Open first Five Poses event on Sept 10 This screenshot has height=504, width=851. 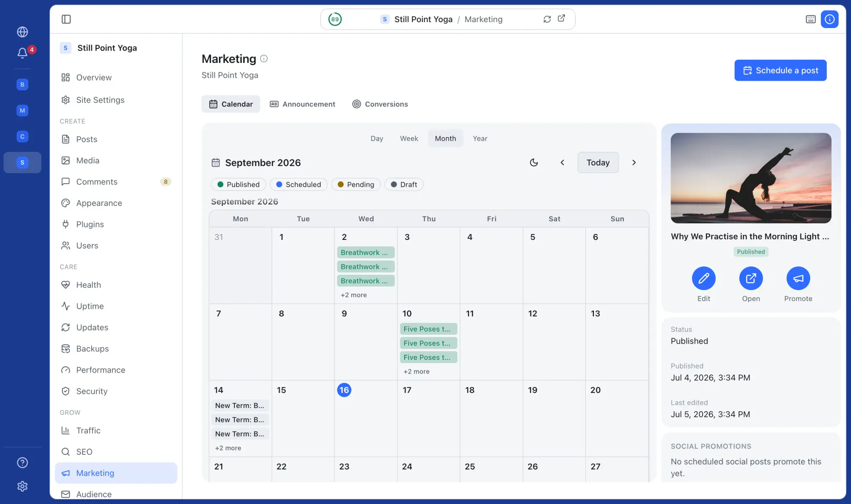pyautogui.click(x=428, y=329)
